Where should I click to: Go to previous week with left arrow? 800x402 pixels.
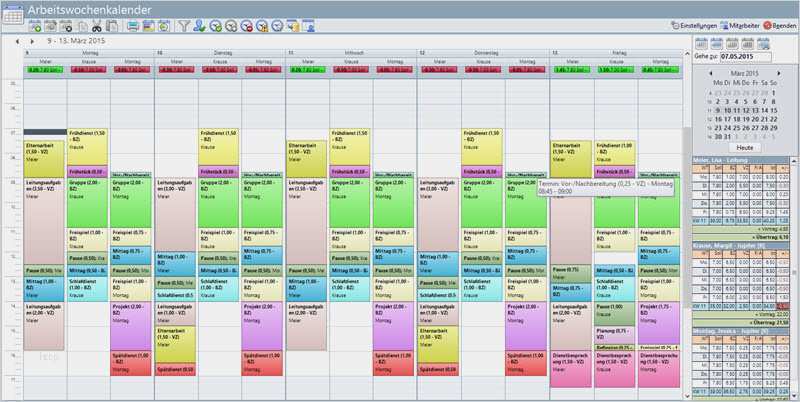tap(17, 41)
